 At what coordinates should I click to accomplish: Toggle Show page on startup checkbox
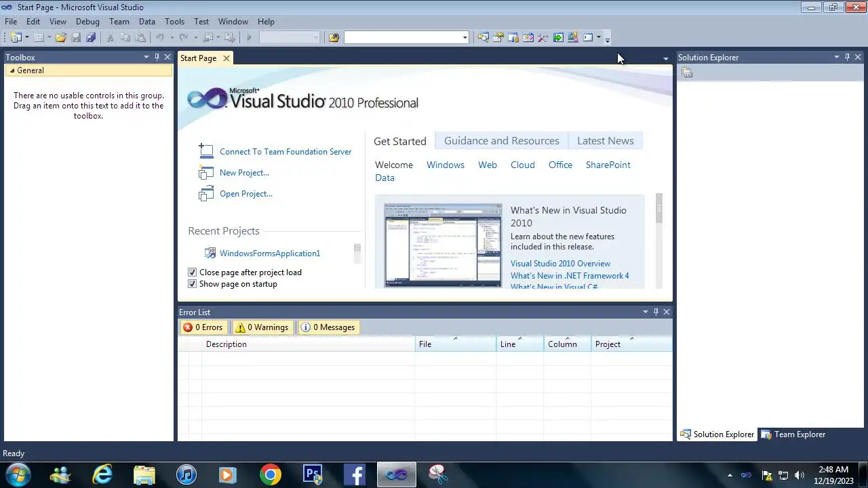tap(192, 284)
